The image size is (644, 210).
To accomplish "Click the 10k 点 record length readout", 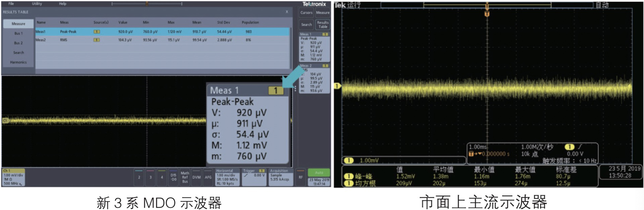I will [530, 154].
